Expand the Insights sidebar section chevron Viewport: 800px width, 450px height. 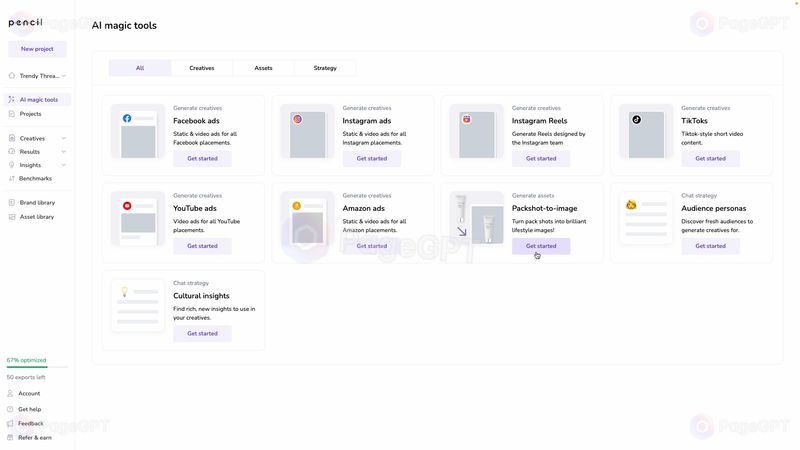pos(64,165)
